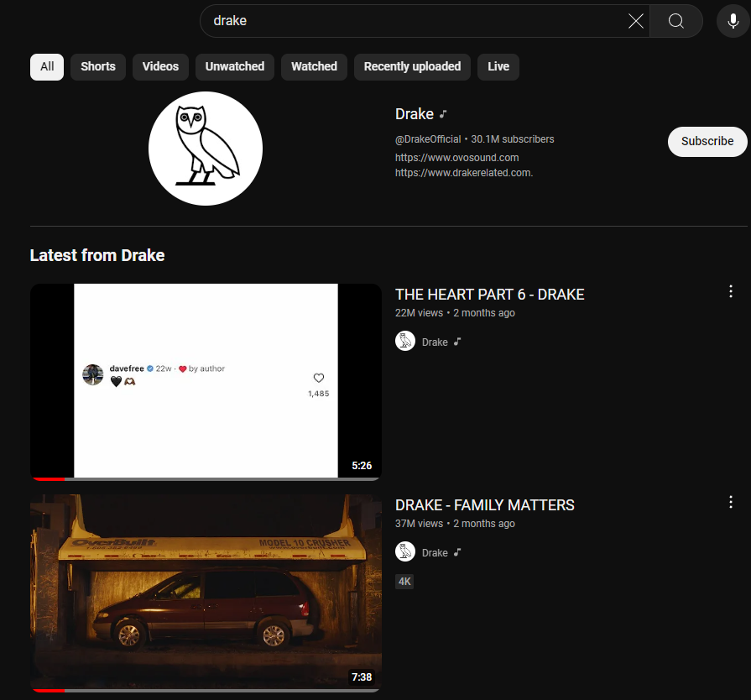The width and height of the screenshot is (751, 700).
Task: Click the music note beside the Drake channel title
Action: [x=443, y=114]
